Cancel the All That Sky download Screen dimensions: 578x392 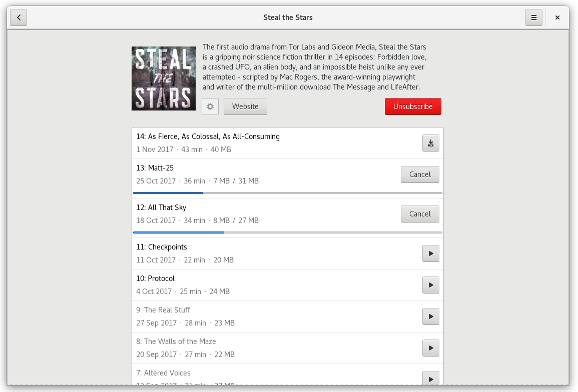coord(420,214)
